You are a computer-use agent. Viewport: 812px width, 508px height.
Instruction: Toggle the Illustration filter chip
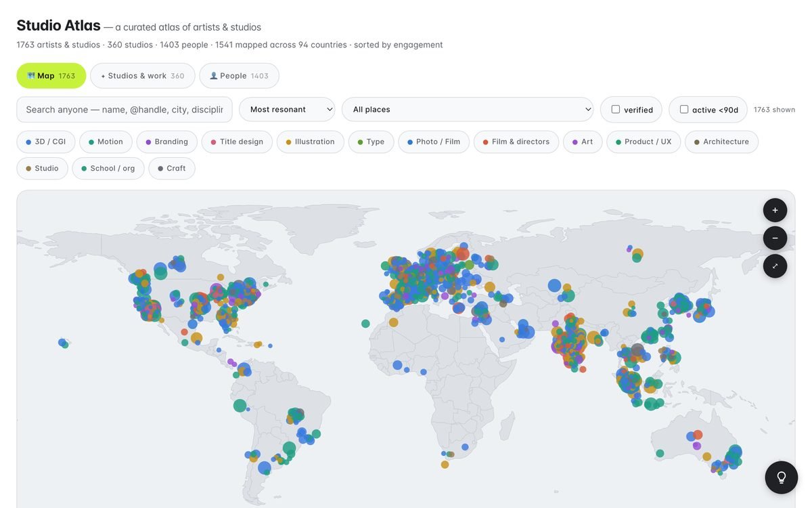tap(311, 142)
